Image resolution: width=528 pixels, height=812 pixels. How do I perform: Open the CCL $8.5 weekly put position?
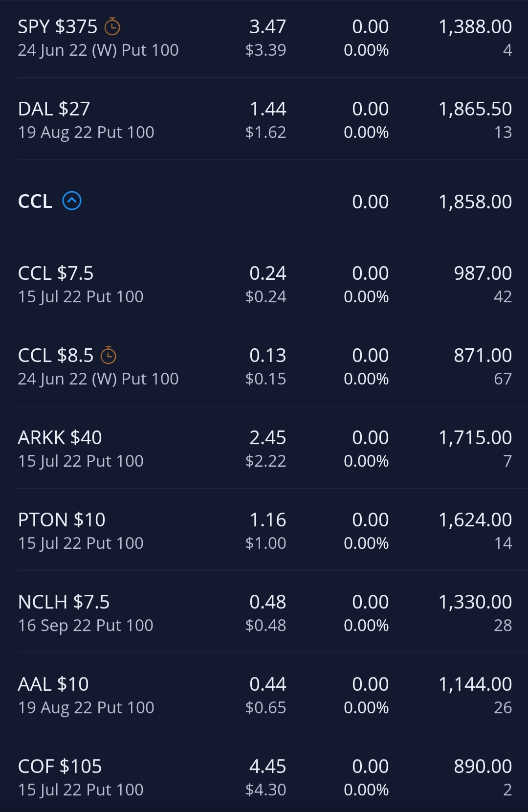[x=264, y=365]
